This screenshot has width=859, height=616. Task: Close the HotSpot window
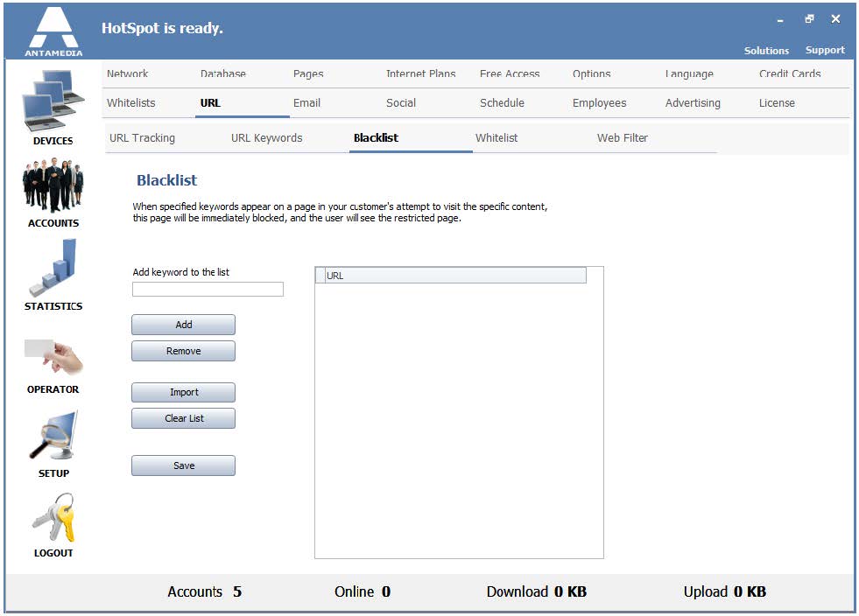[835, 19]
